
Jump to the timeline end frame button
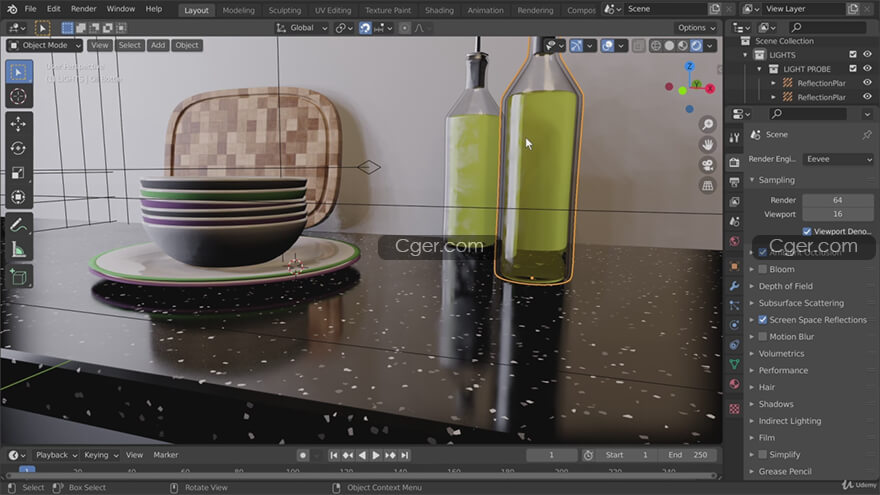point(405,455)
